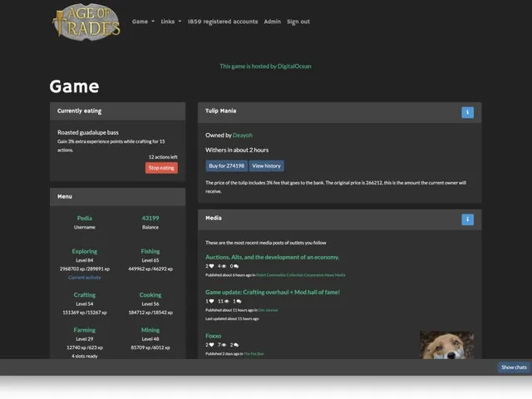Stop eating roasted guadalupe bass

tap(161, 168)
